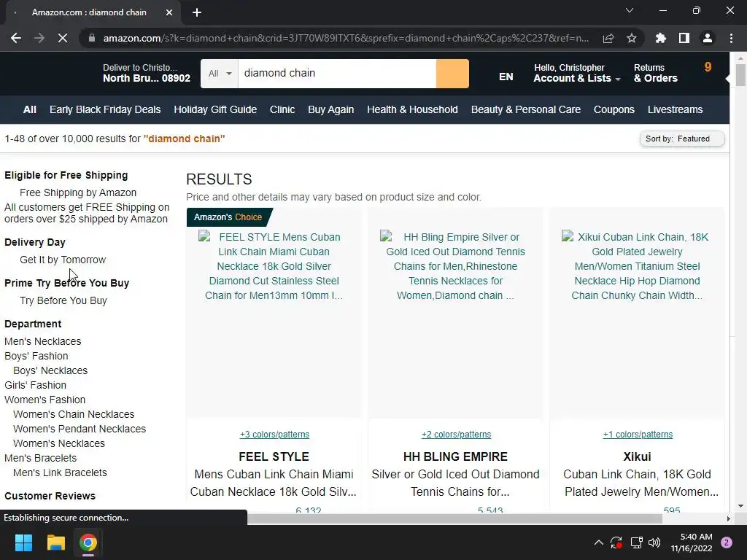Open clock showing 5:40 AM

[692, 542]
